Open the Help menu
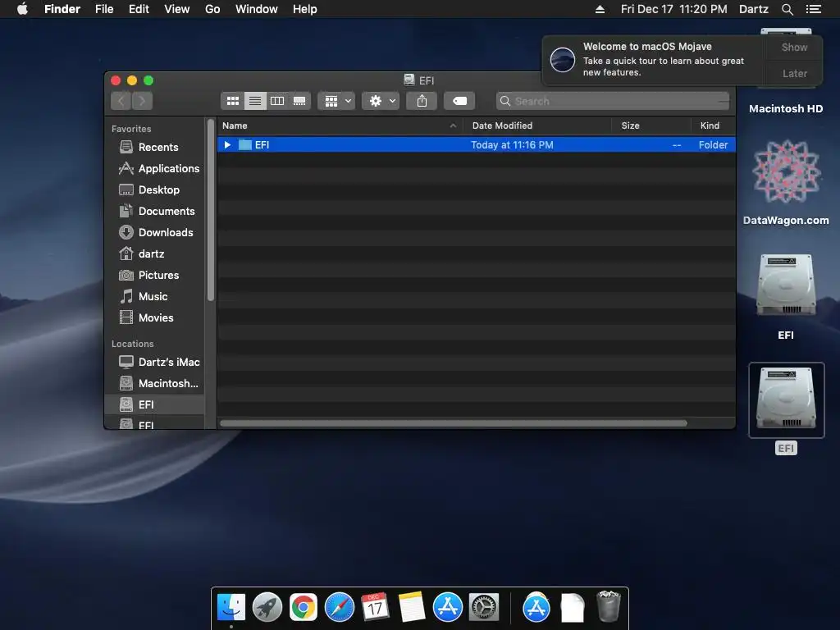The image size is (840, 630). pyautogui.click(x=305, y=9)
